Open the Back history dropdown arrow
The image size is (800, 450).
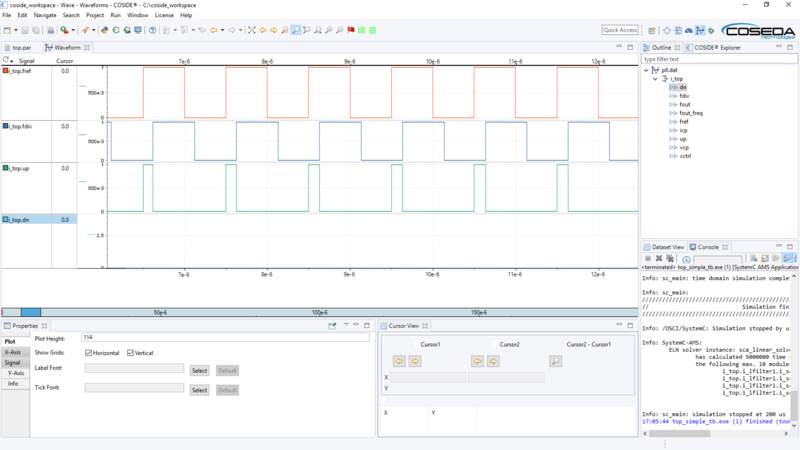tap(222, 30)
